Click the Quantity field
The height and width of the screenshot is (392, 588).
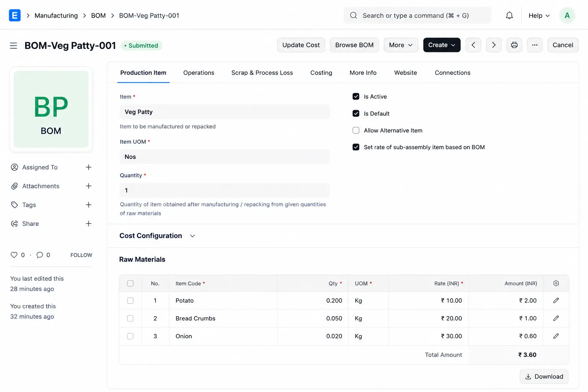(225, 190)
